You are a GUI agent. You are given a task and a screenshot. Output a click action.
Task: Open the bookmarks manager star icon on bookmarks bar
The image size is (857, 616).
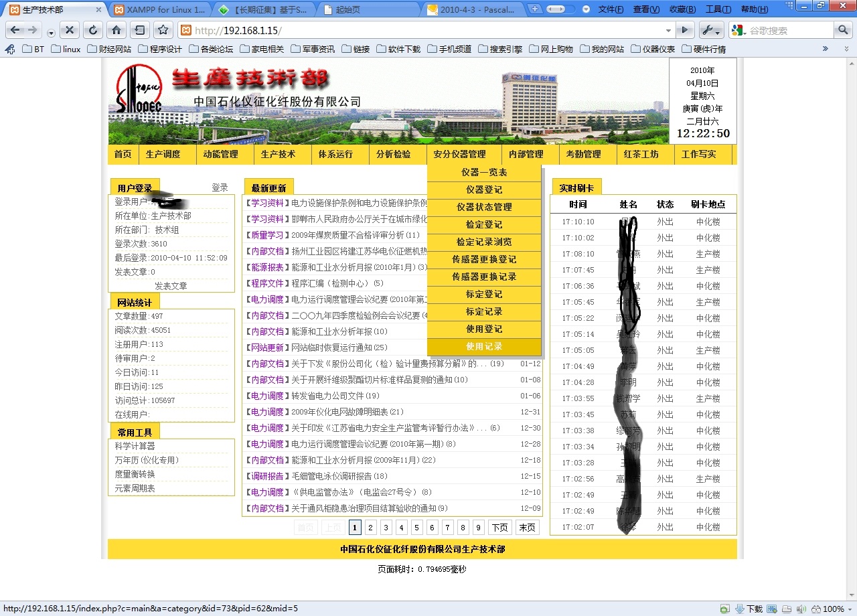point(9,49)
